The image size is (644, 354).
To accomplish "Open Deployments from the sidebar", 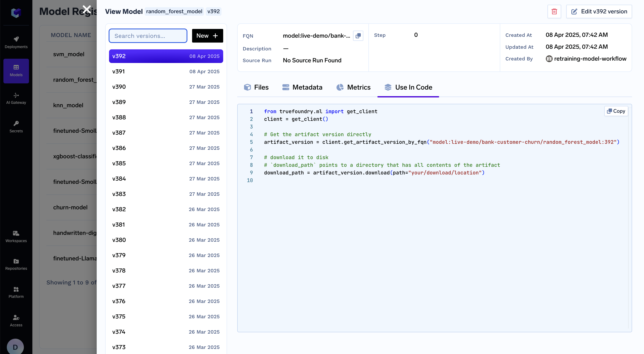I will click(16, 42).
